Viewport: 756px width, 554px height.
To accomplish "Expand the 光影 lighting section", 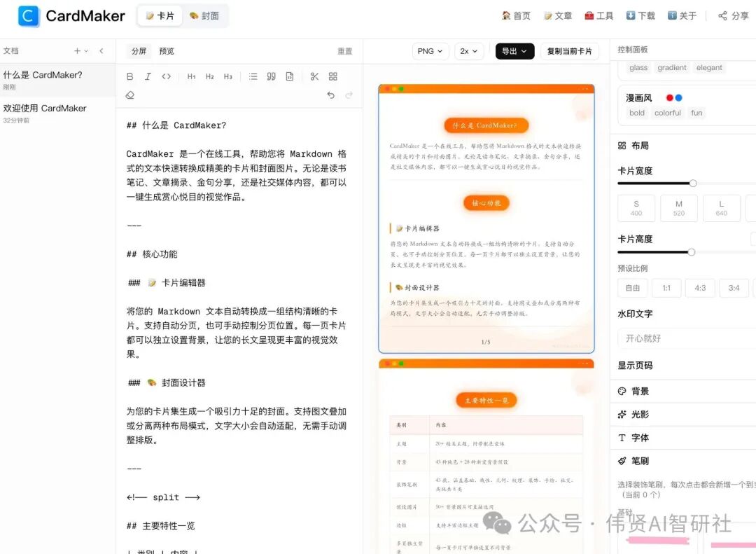I will [683, 415].
